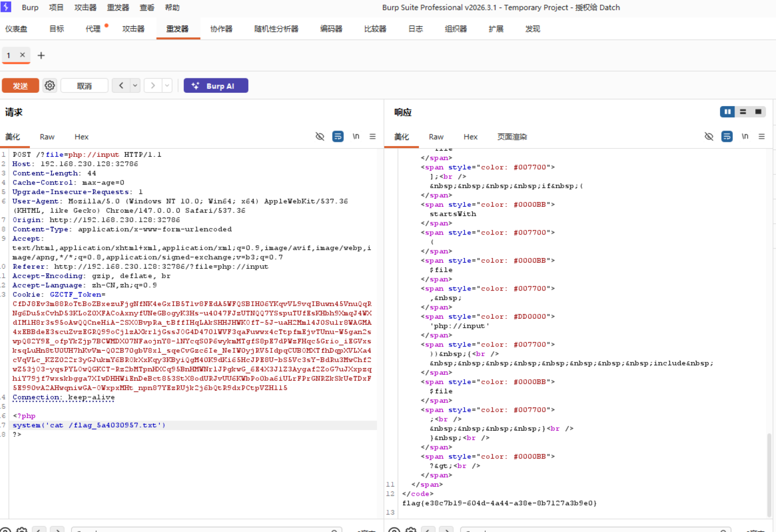Add a new Repeater tab with plus
The image size is (776, 532).
[41, 55]
